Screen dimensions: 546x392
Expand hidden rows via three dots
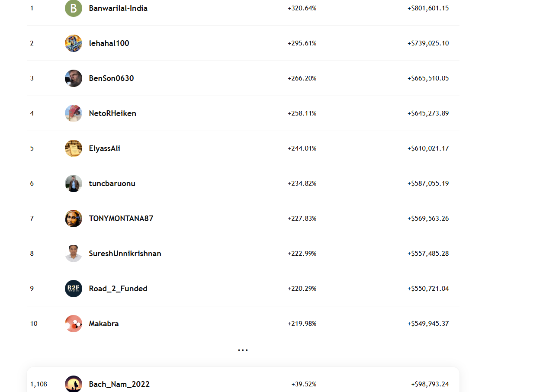243,350
